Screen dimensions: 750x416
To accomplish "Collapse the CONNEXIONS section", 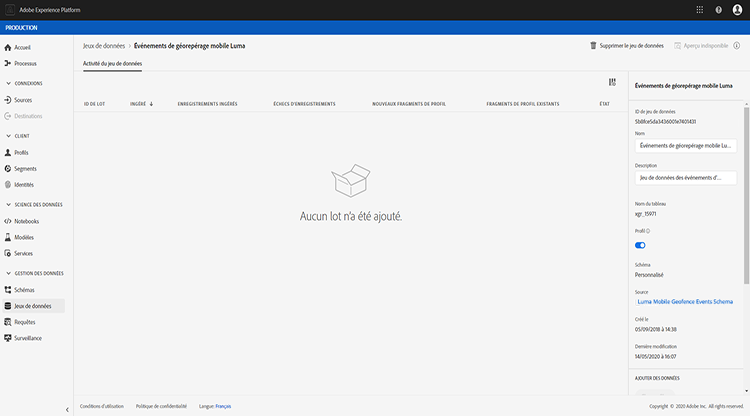I will point(8,83).
